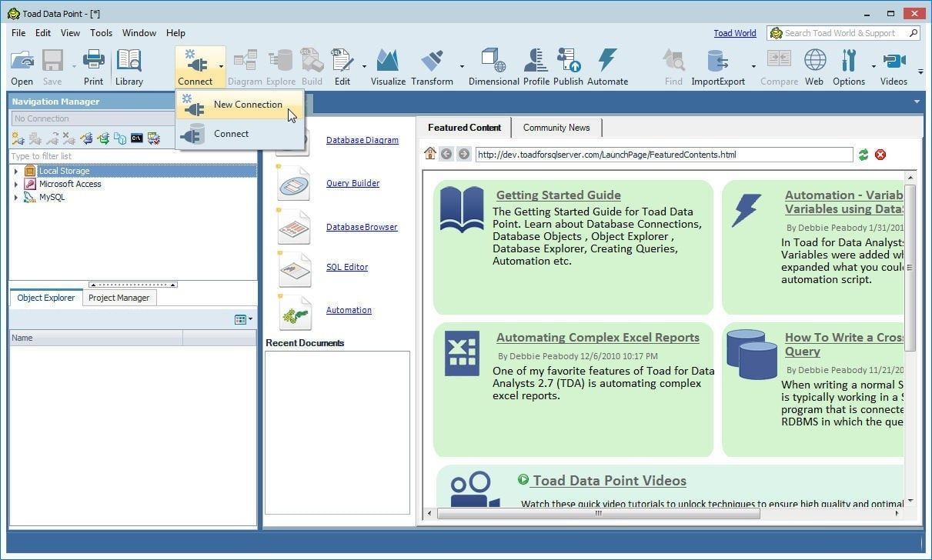Viewport: 932px width, 560px height.
Task: Click the Print toolbar icon
Action: [93, 61]
